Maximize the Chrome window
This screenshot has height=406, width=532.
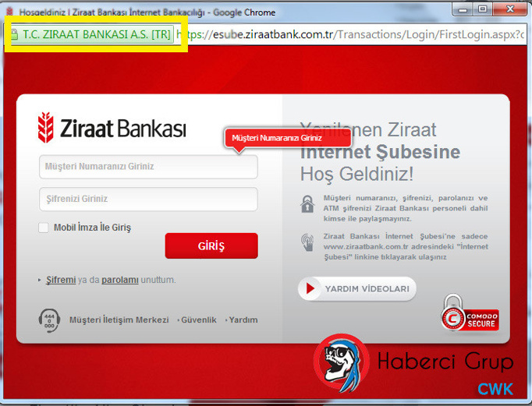point(484,10)
